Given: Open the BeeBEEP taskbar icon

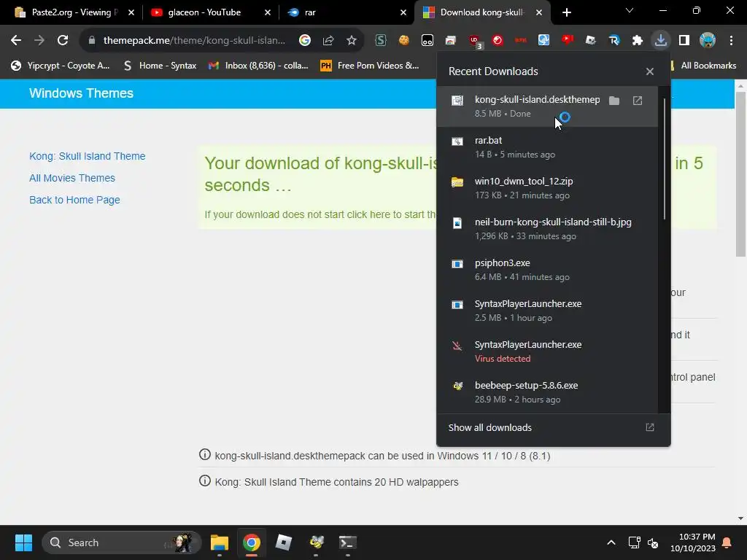Looking at the screenshot, I should 316,542.
